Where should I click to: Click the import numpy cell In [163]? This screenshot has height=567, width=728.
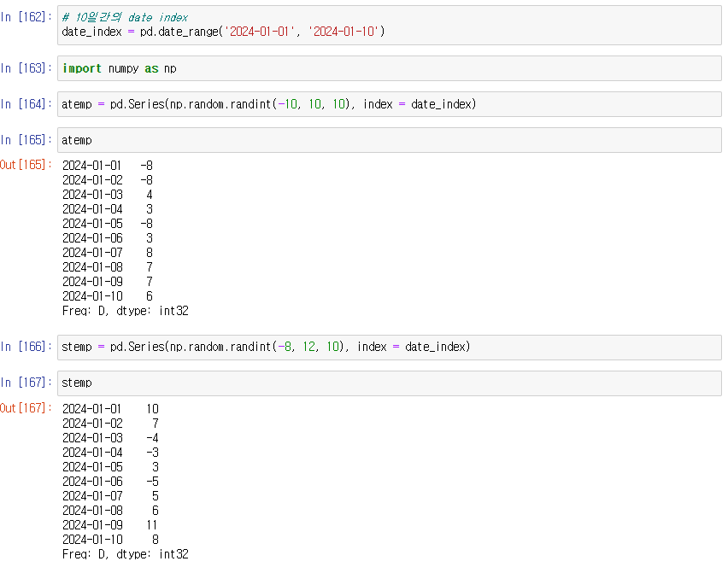[x=389, y=68]
